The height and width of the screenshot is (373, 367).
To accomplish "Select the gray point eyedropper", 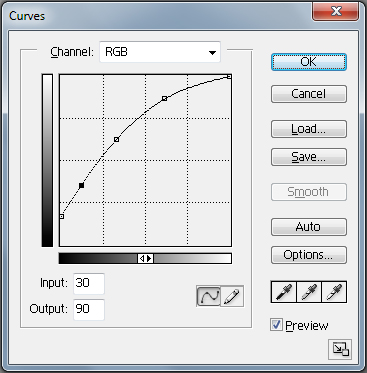I will pyautogui.click(x=309, y=292).
